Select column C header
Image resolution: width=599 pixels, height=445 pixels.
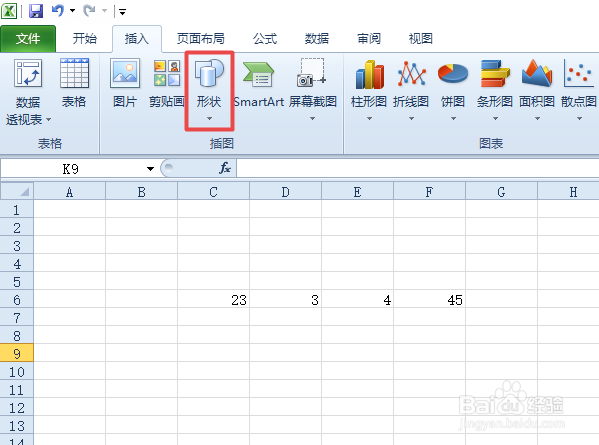tap(214, 192)
